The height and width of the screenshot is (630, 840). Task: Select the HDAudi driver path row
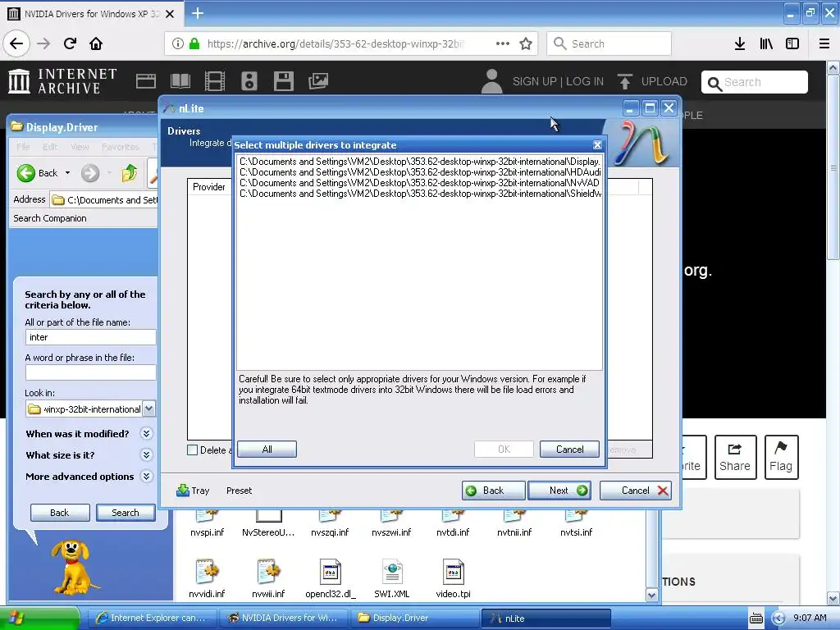pyautogui.click(x=419, y=172)
